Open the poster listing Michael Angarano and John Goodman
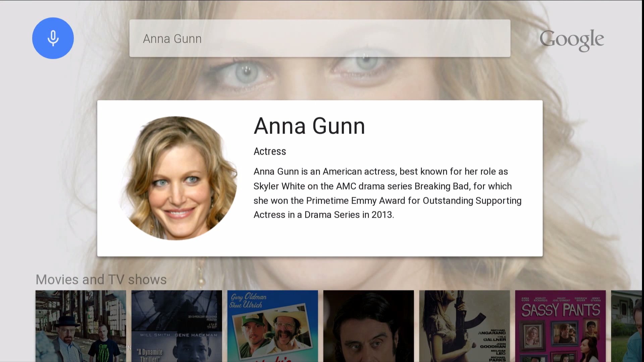644x362 pixels. click(x=465, y=326)
